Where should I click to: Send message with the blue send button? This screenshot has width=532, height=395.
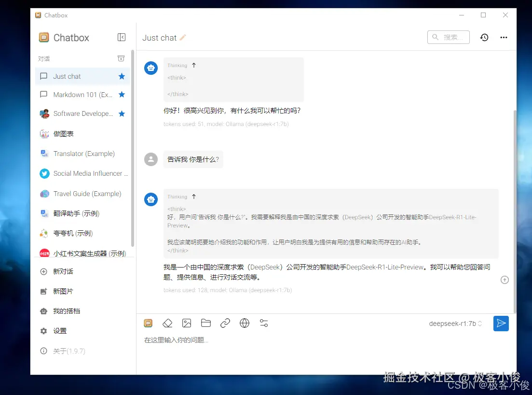(501, 324)
